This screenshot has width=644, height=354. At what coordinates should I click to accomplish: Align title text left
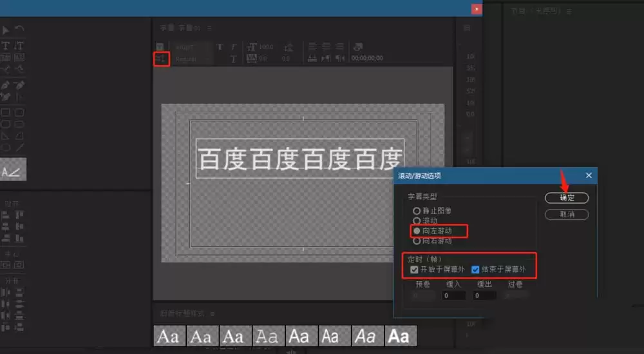[x=312, y=47]
